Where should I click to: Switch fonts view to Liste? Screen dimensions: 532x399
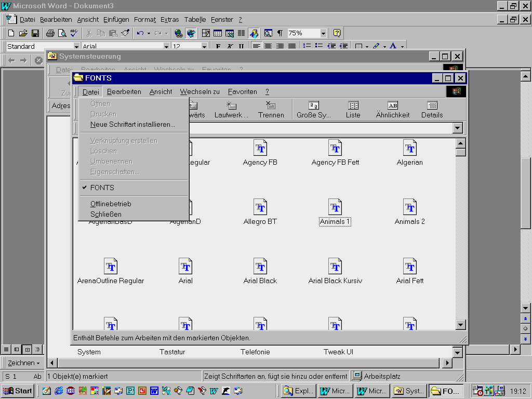(x=353, y=110)
